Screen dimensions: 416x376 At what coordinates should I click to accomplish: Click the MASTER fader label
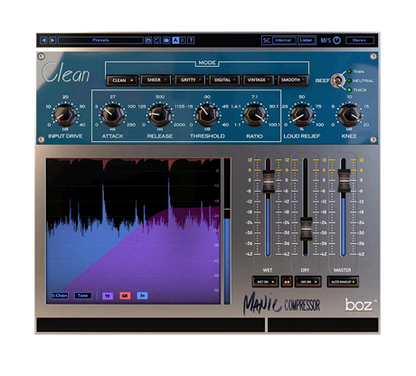pos(342,270)
